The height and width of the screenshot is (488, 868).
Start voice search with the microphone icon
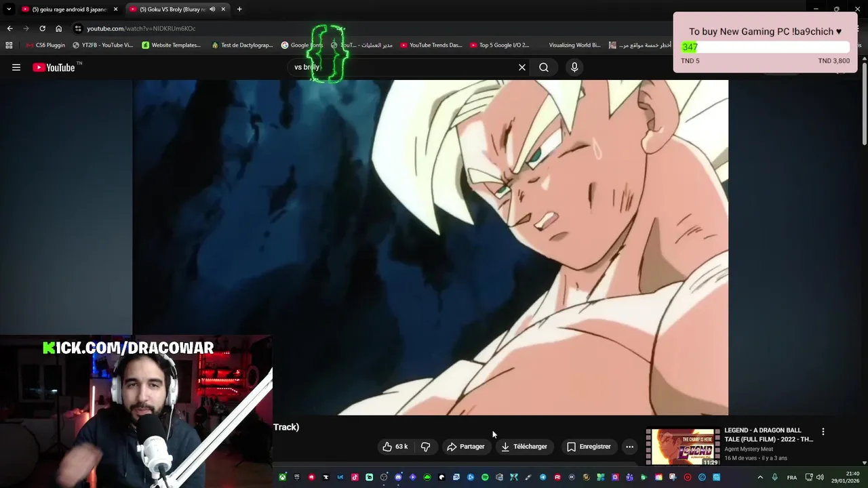tap(574, 67)
